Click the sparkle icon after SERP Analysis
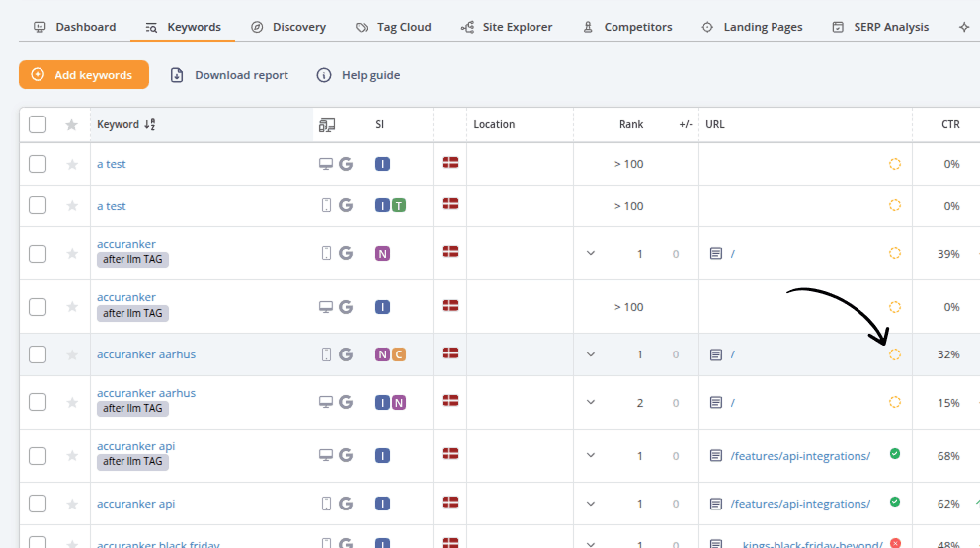The width and height of the screenshot is (980, 548). point(964,27)
